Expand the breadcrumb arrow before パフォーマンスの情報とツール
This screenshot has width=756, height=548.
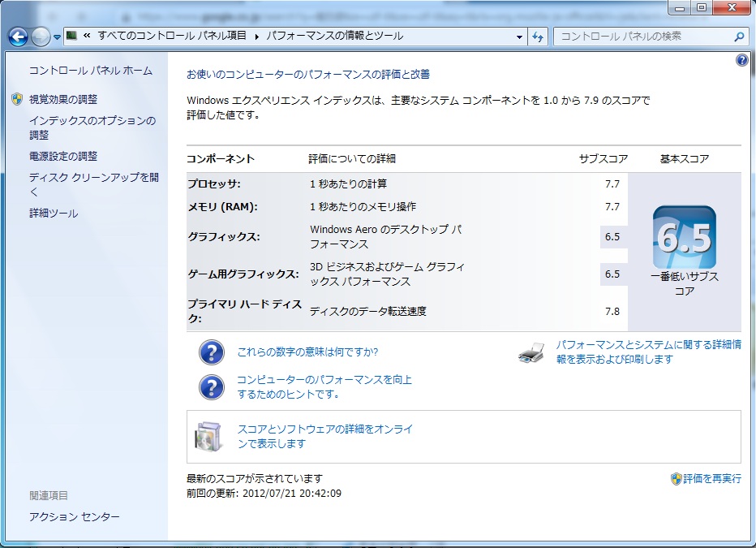click(256, 37)
